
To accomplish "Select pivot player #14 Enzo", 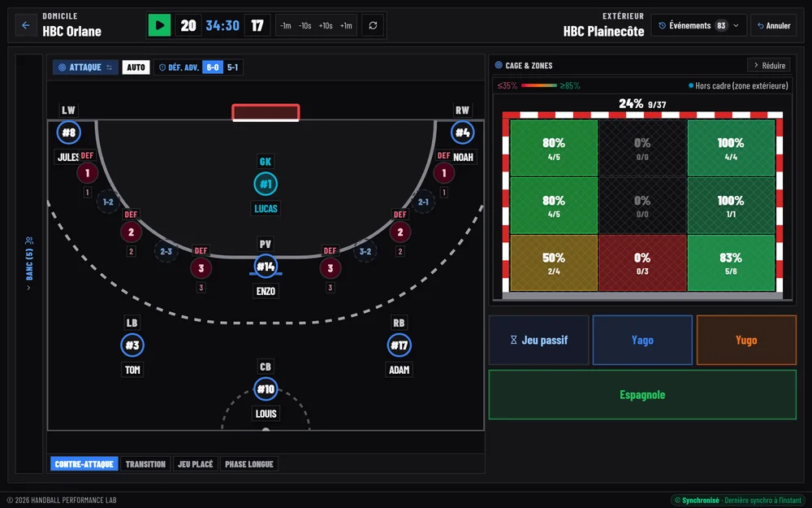I will tap(266, 267).
